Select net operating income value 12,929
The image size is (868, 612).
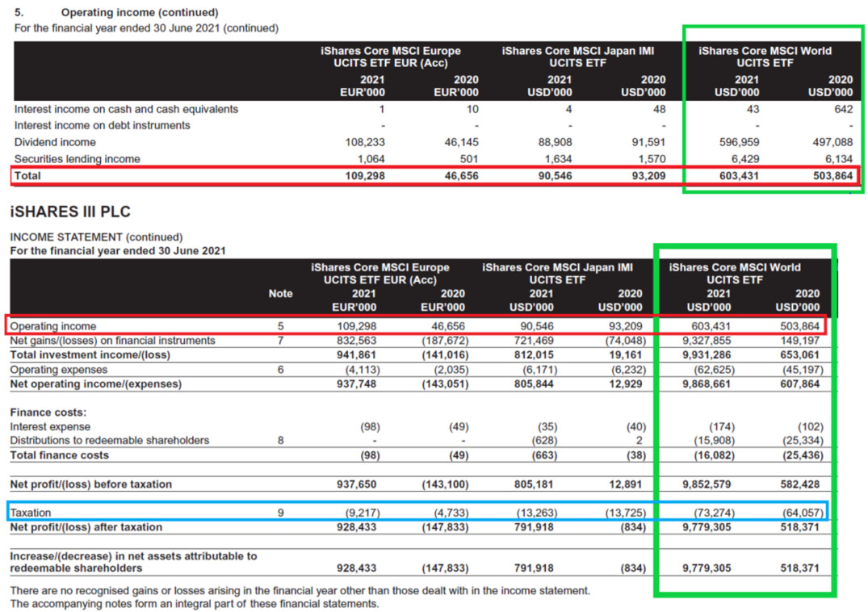click(626, 384)
